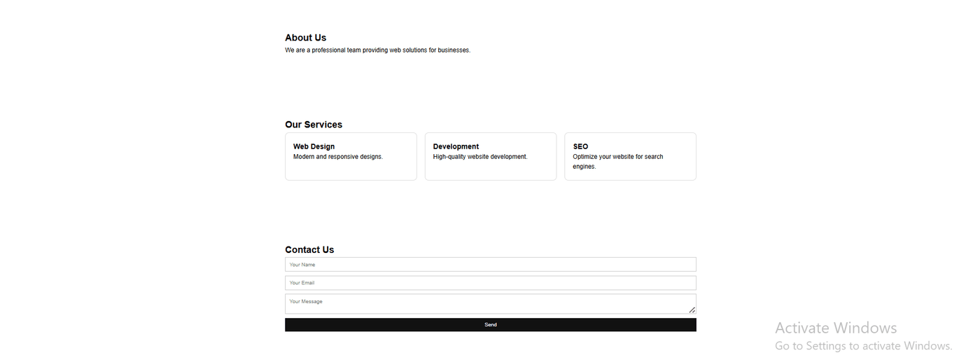Choose the SEO service card
The width and height of the screenshot is (980, 360).
(x=630, y=156)
